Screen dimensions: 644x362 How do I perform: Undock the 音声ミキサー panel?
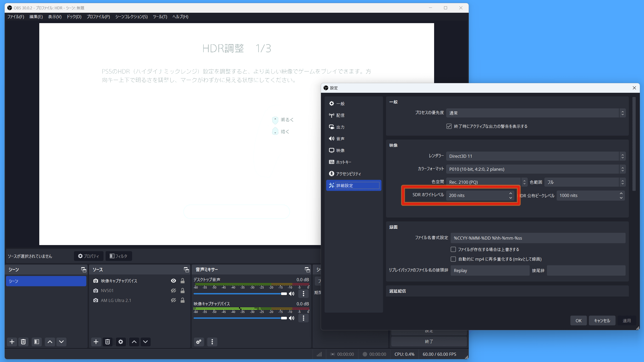click(x=307, y=270)
